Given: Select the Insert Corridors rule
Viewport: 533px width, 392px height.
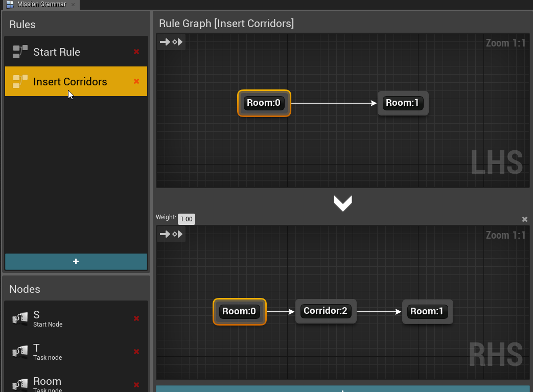Looking at the screenshot, I should tap(70, 81).
